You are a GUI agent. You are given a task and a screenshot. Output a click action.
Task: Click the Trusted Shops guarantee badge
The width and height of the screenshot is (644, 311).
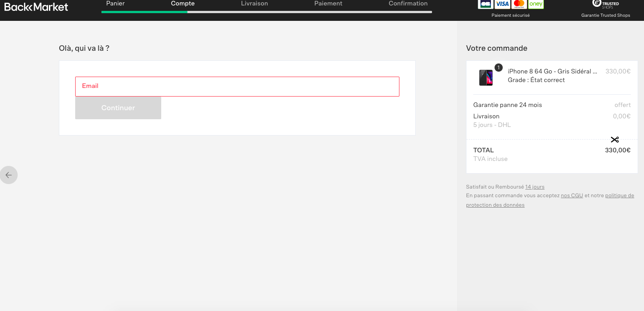(x=606, y=4)
